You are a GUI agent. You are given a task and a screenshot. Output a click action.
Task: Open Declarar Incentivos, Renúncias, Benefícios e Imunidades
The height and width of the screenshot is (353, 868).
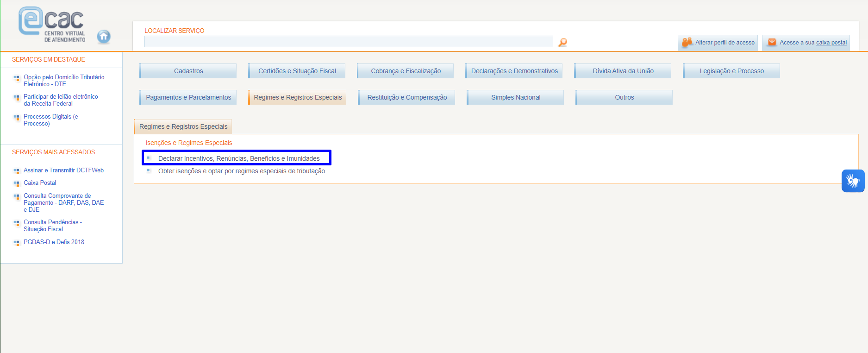click(x=239, y=158)
